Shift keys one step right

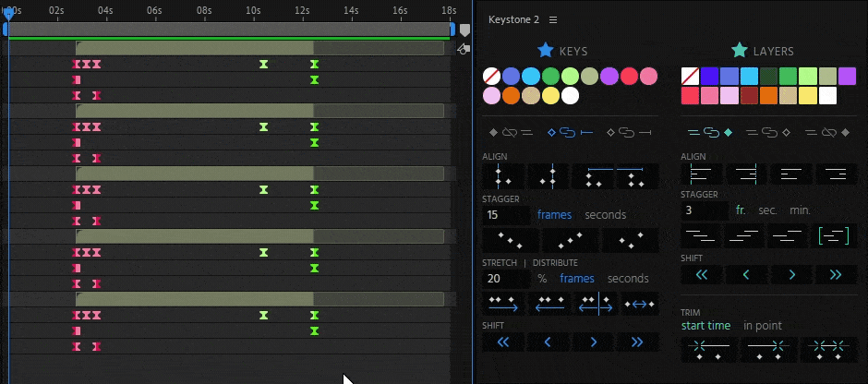coord(594,342)
